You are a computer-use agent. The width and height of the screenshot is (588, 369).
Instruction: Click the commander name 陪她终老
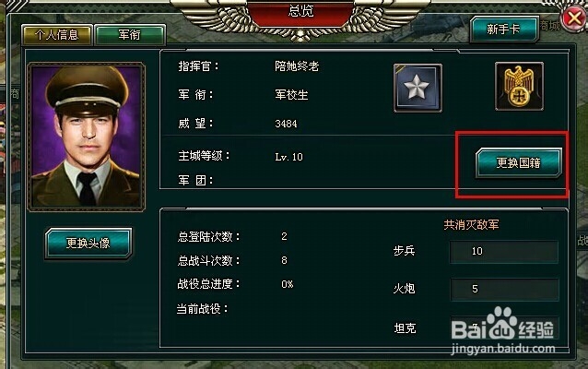pyautogui.click(x=297, y=66)
